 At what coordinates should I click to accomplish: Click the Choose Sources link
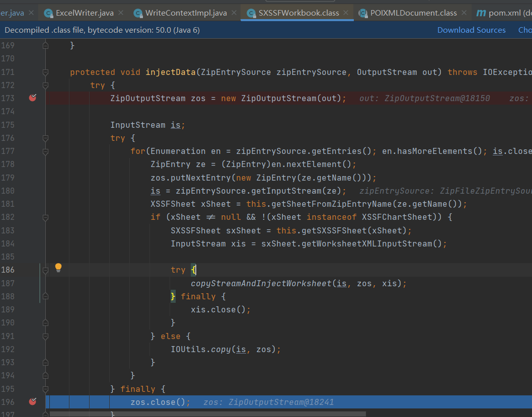[x=525, y=30]
